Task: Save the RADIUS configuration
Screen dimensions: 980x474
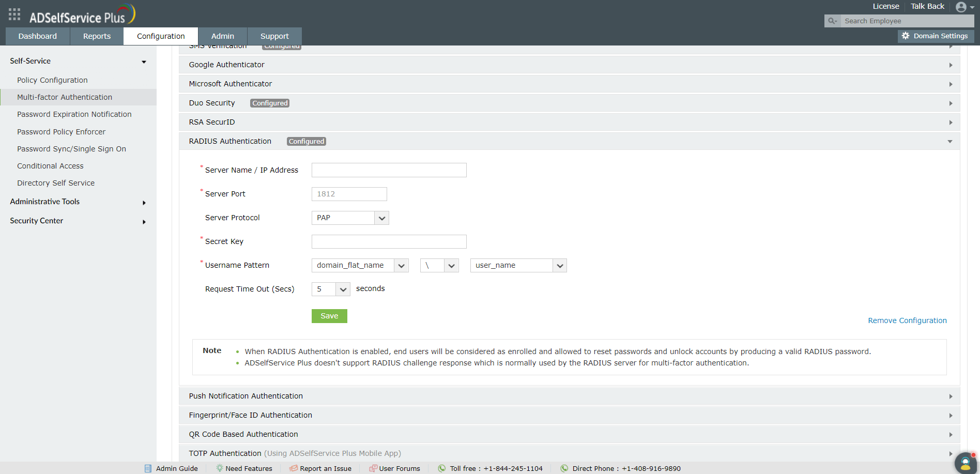Action: coord(329,316)
